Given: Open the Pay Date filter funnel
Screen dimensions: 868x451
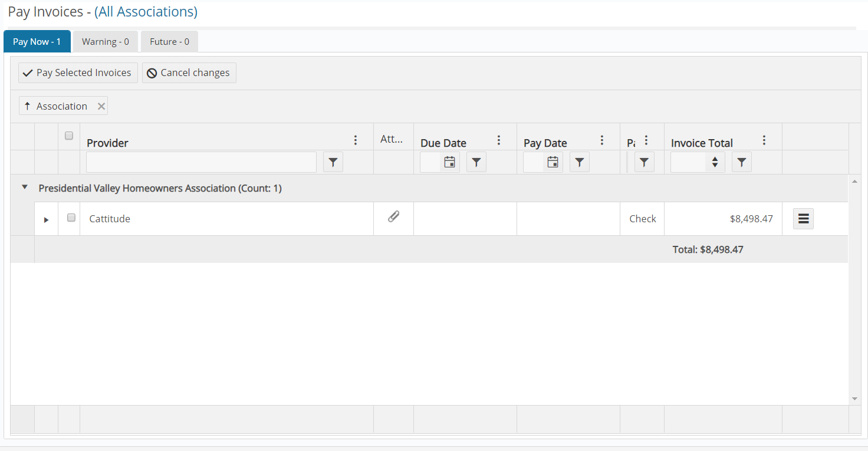Looking at the screenshot, I should tap(579, 162).
